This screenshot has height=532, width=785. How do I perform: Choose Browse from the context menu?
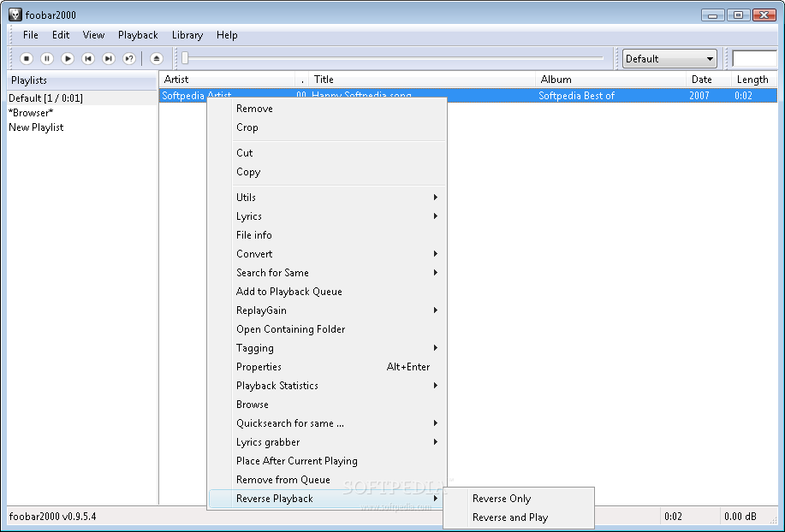[x=326, y=405]
